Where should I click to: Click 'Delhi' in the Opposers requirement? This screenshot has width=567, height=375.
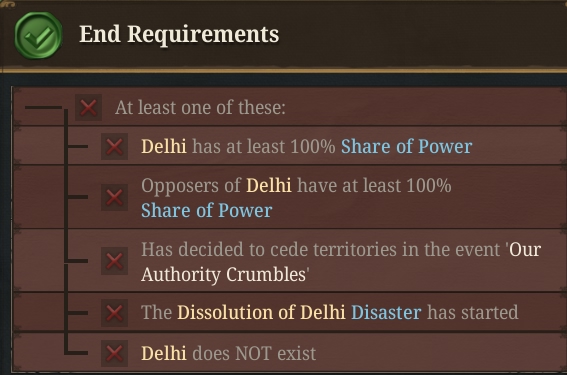[x=269, y=186]
